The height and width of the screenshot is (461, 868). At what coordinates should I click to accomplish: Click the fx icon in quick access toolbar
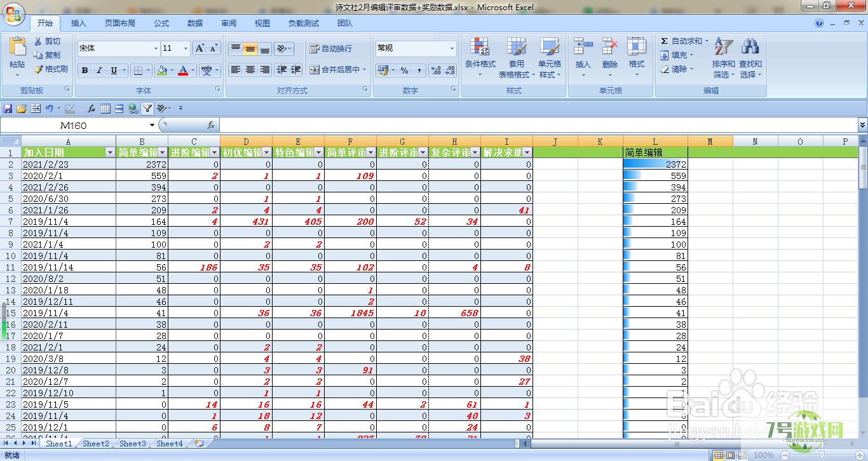pos(92,109)
